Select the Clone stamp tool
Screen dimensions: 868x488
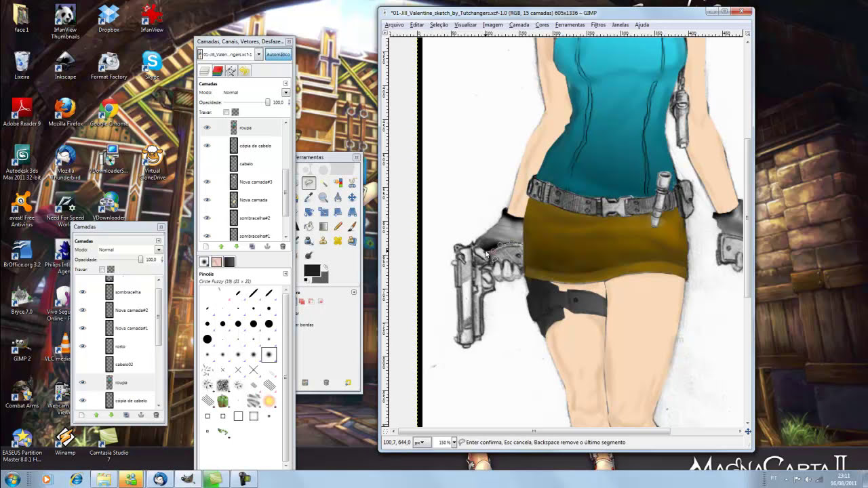pyautogui.click(x=323, y=241)
